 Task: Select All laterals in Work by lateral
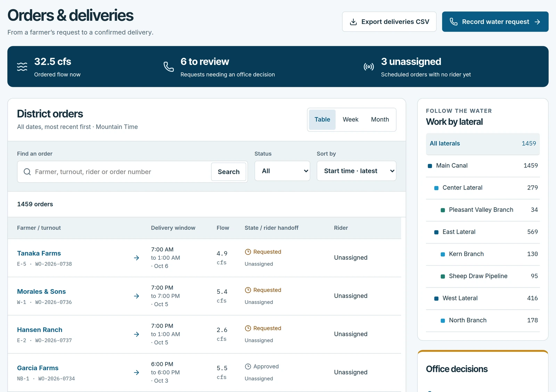[x=483, y=144]
